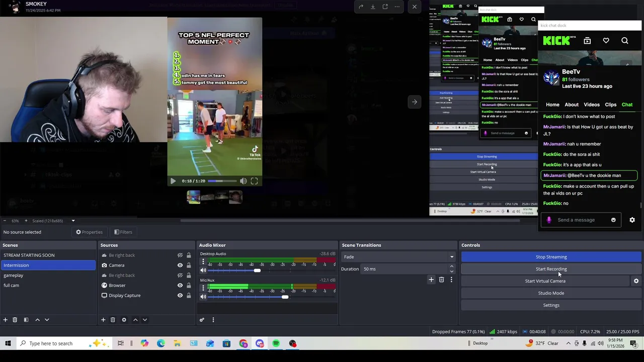Move scene up in Scenes toolbar
644x362 pixels.
37,320
